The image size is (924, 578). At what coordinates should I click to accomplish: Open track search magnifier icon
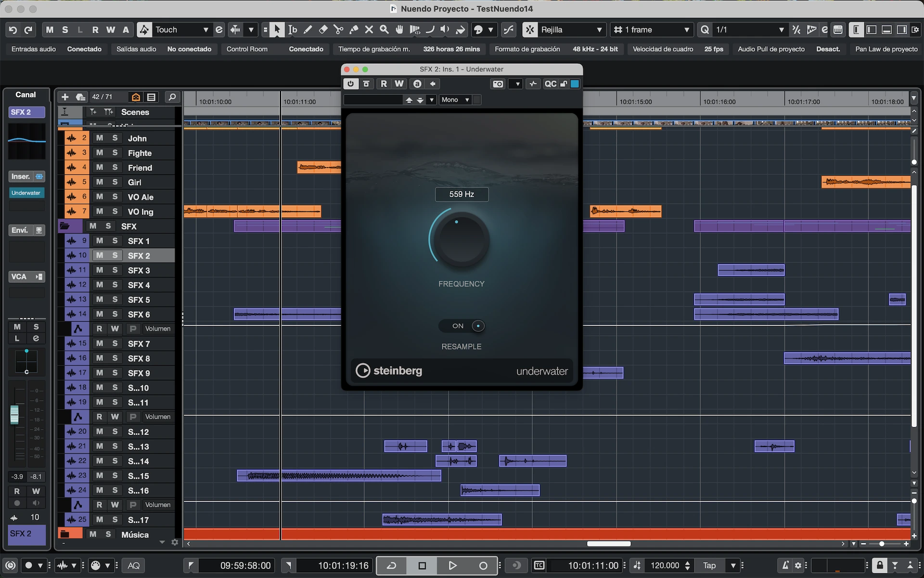(x=172, y=97)
